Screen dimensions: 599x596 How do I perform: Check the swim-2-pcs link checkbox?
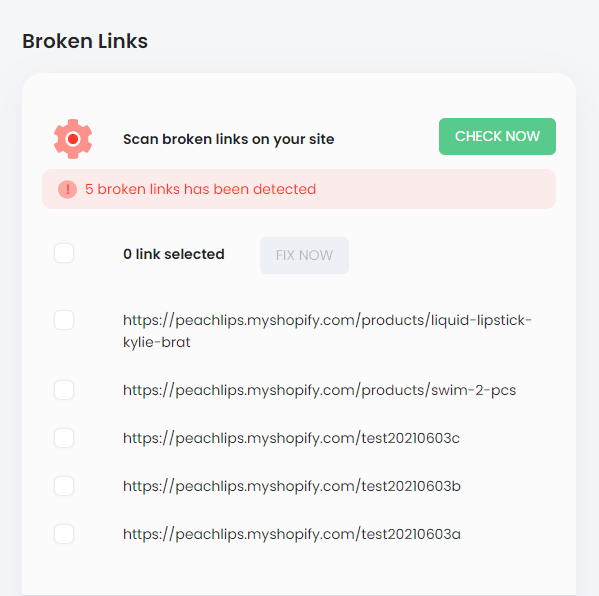pos(64,390)
